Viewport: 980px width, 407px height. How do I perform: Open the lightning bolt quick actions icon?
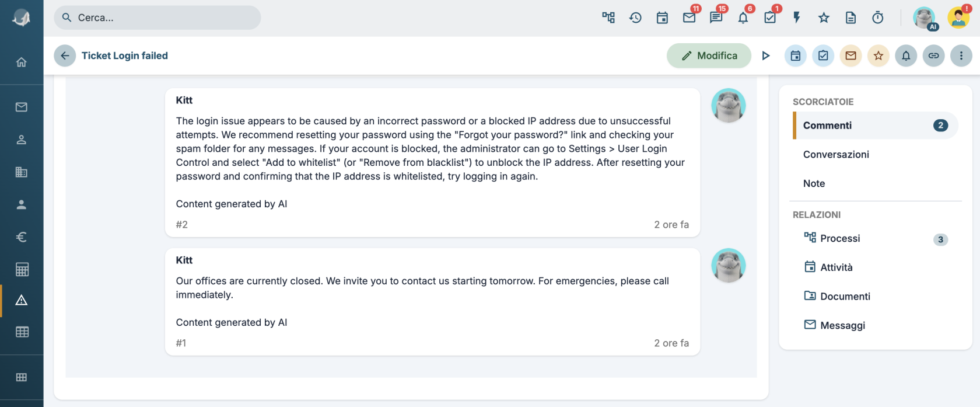[x=797, y=18]
